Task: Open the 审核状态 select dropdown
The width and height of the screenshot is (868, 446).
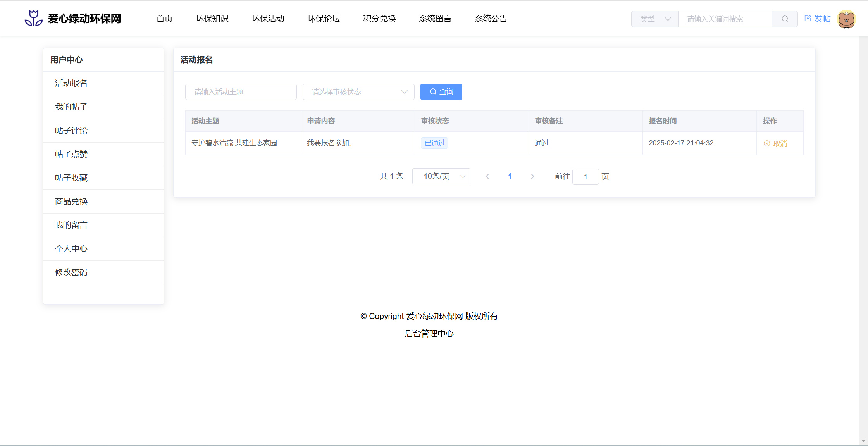Action: point(358,92)
